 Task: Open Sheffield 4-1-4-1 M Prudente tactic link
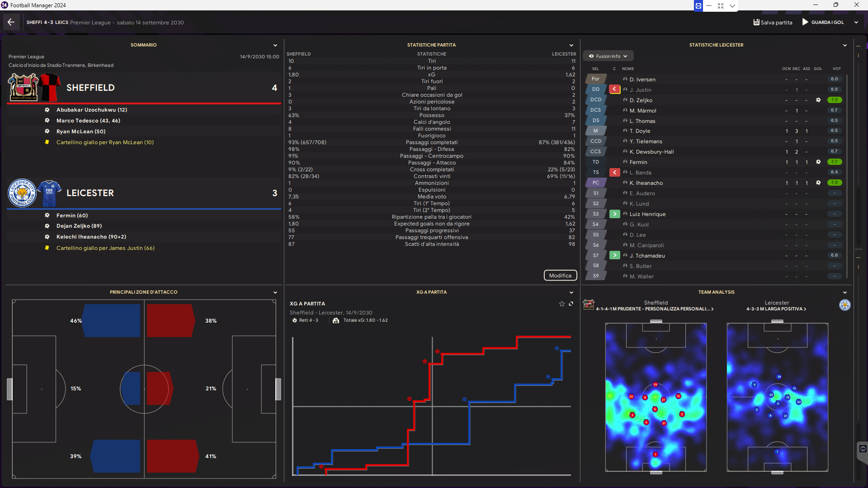point(654,309)
